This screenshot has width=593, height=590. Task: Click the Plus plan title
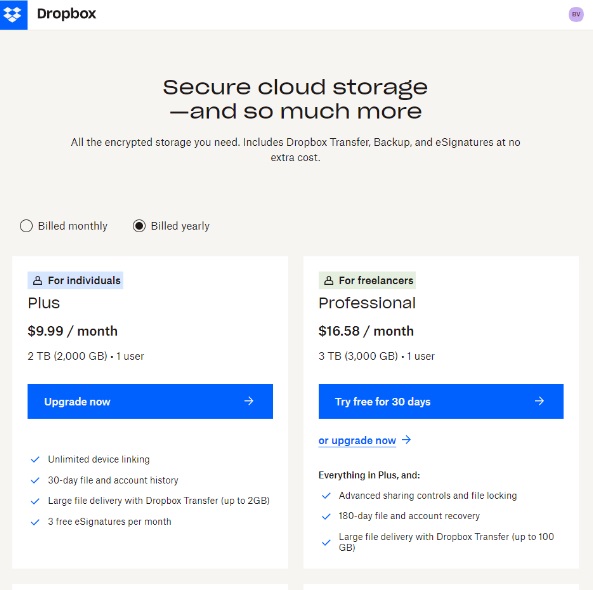tap(44, 303)
